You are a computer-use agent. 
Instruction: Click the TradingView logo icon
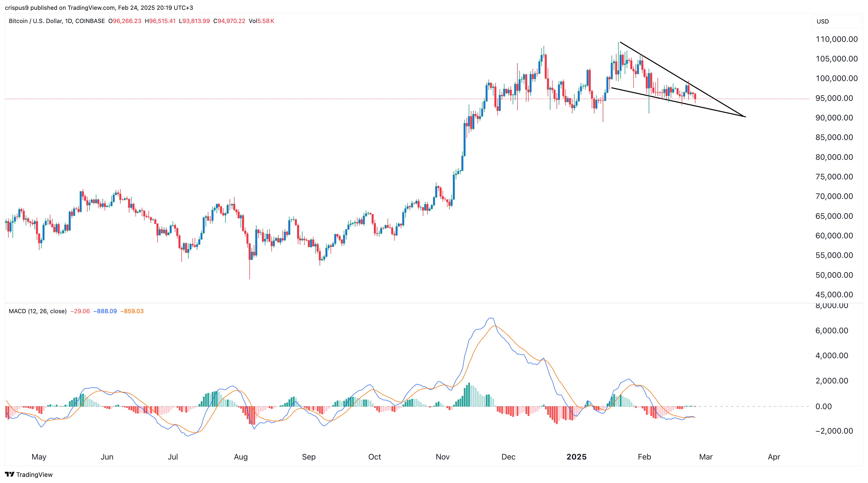pyautogui.click(x=10, y=474)
